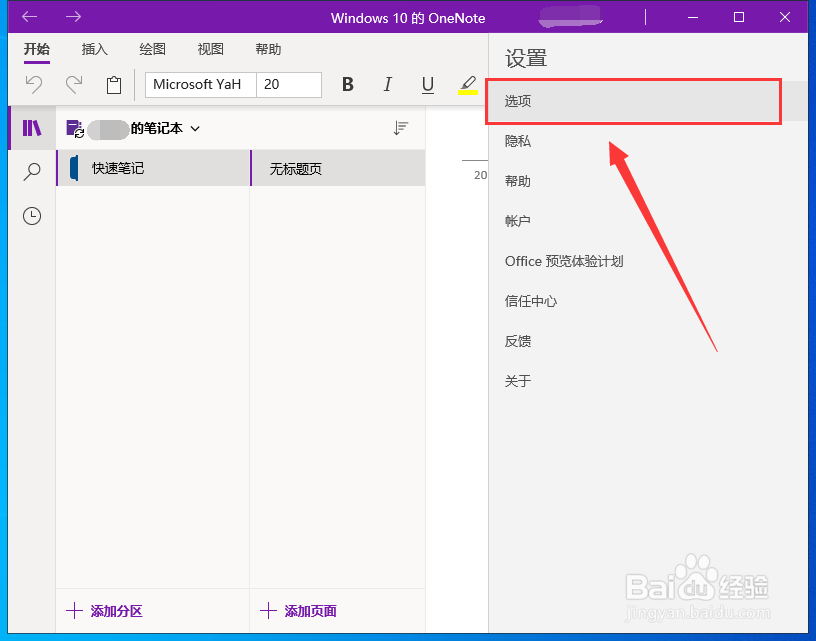The image size is (816, 641).
Task: Expand the 的笔记本 notebook dropdown
Action: (x=195, y=129)
